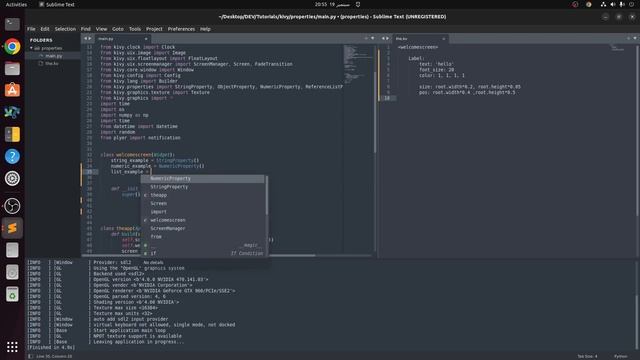Open the Find menu
Image resolution: width=640 pixels, height=360 pixels.
[x=86, y=29]
